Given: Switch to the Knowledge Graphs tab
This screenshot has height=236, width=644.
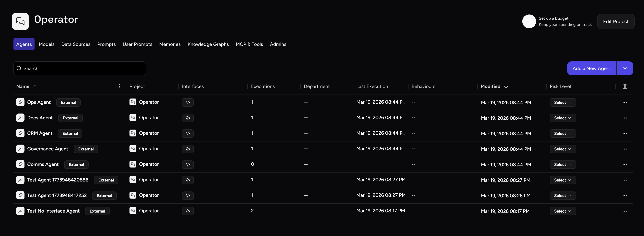Looking at the screenshot, I should tap(208, 44).
